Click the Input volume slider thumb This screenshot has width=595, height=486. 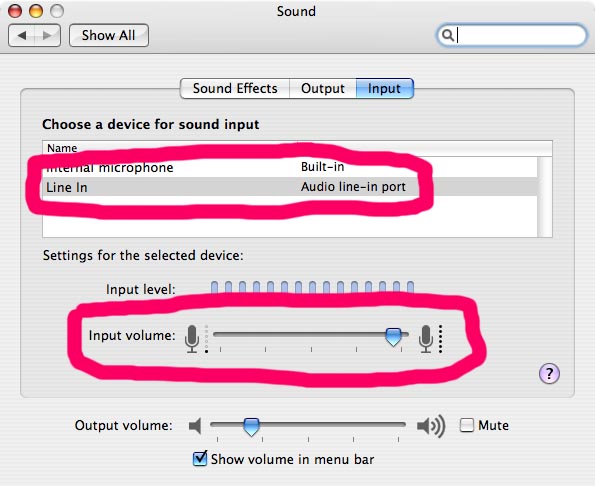pyautogui.click(x=393, y=337)
